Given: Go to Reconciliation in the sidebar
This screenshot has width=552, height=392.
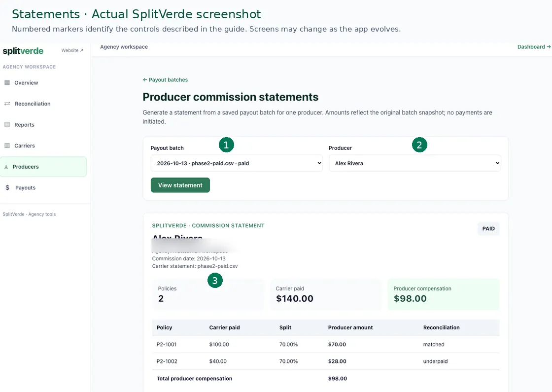Looking at the screenshot, I should (43, 104).
